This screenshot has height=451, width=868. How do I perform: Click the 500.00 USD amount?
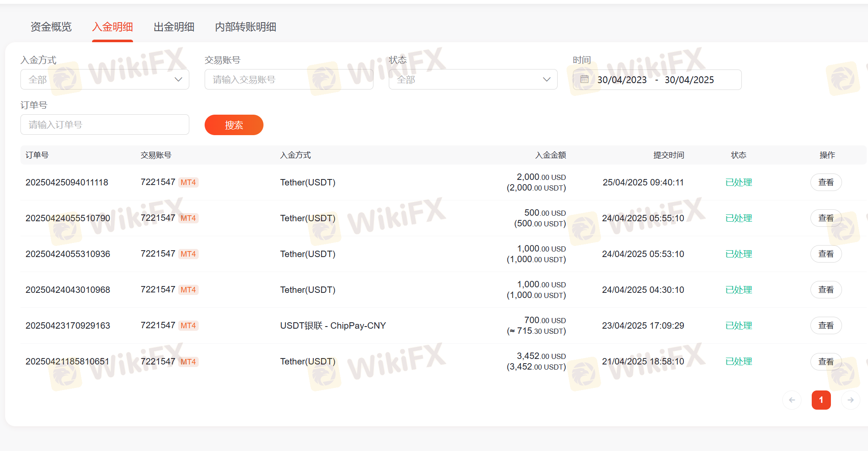tap(545, 213)
